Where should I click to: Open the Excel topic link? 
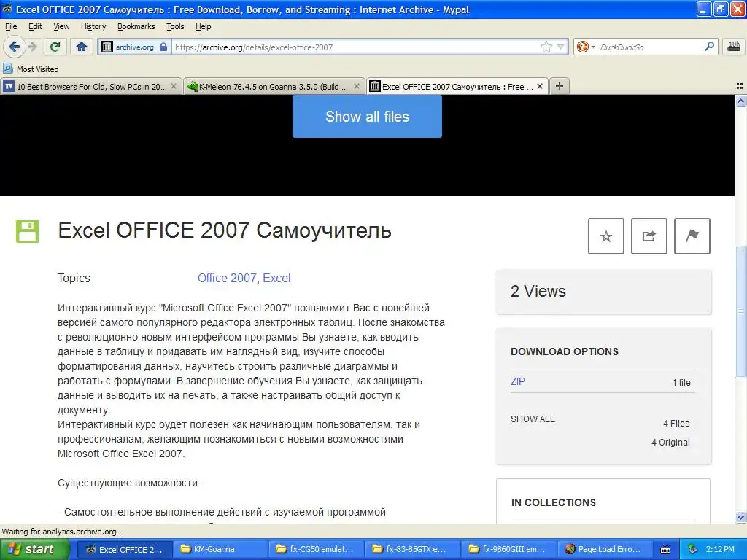click(276, 278)
